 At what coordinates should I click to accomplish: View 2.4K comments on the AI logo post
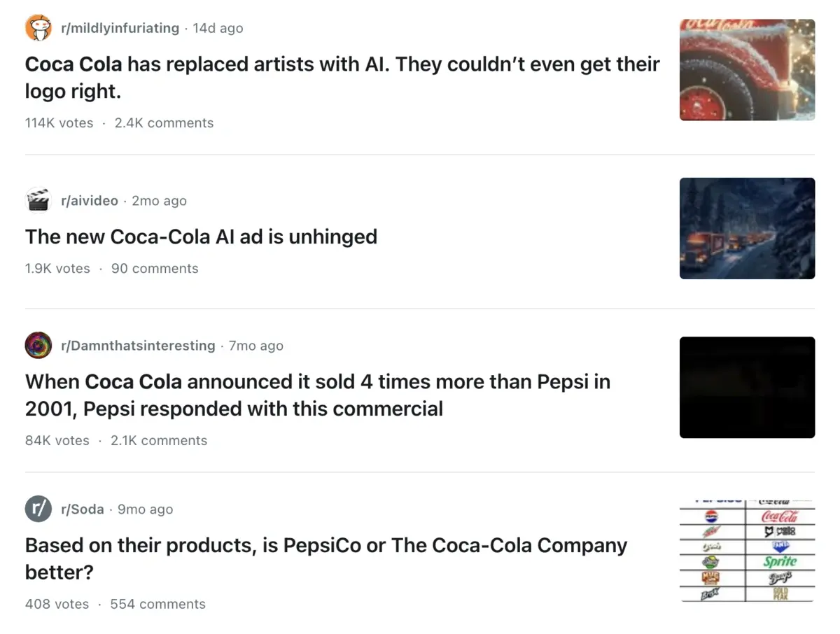click(x=164, y=122)
